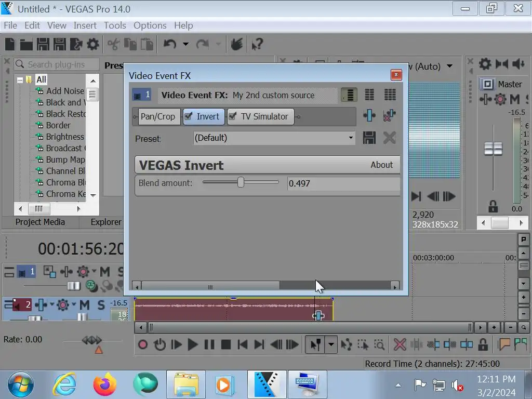Switch to two-column plug-in layout icon
This screenshot has height=399, width=532.
pos(369,95)
